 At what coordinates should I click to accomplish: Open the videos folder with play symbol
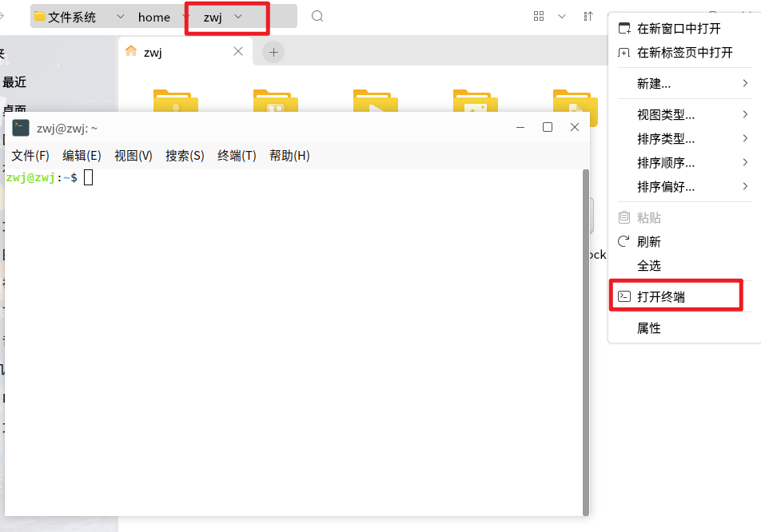(376, 101)
